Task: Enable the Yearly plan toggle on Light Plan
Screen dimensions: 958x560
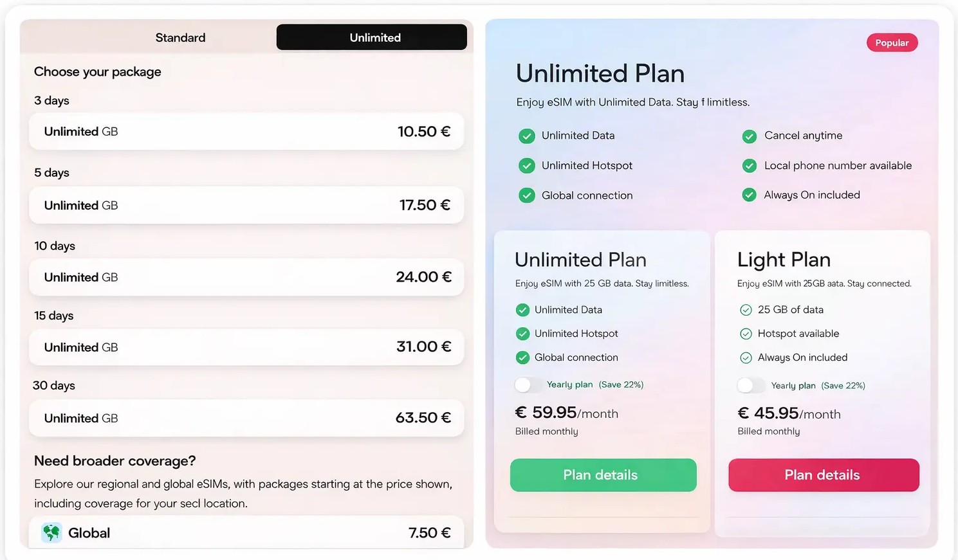Action: [751, 386]
